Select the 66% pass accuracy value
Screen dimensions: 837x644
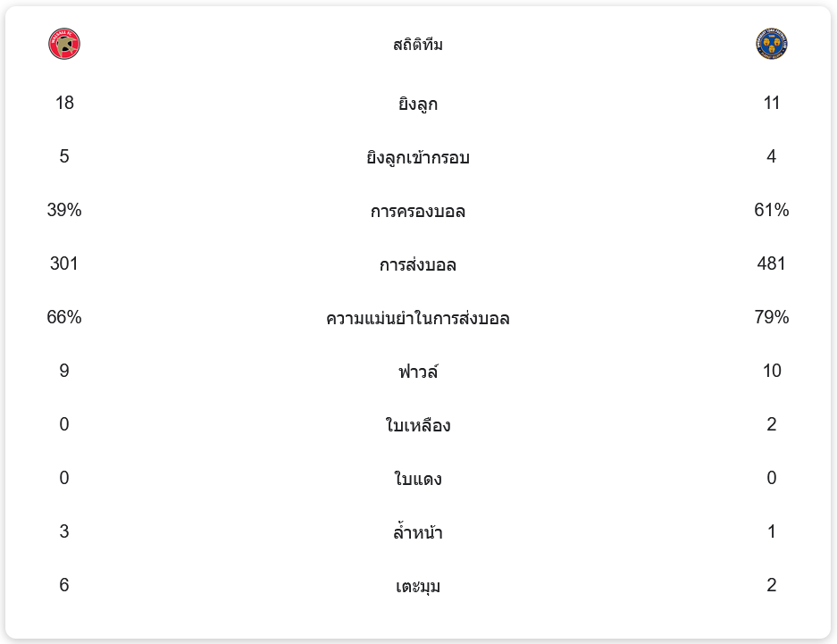coord(64,317)
